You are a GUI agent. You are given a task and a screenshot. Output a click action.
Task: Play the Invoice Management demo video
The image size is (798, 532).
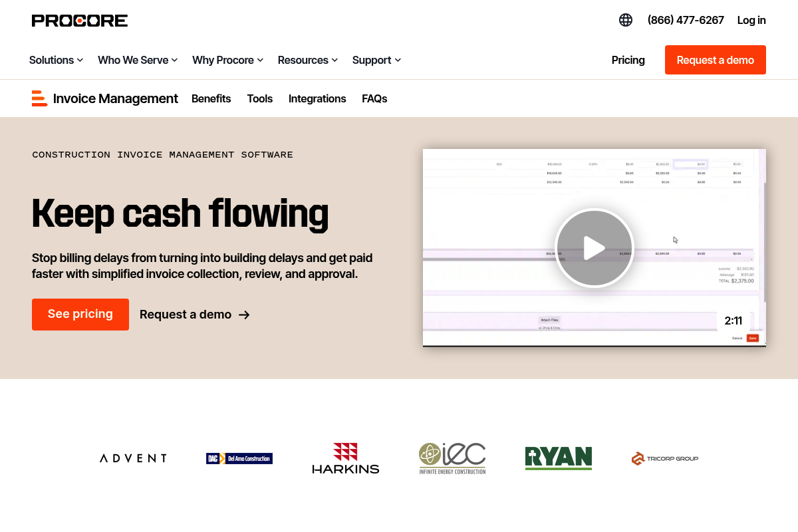point(594,247)
